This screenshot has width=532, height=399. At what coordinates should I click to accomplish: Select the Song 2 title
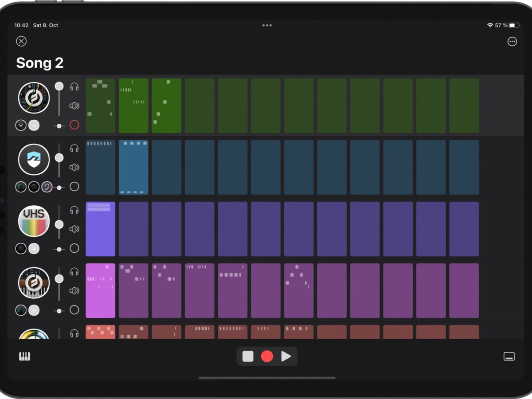pos(40,63)
